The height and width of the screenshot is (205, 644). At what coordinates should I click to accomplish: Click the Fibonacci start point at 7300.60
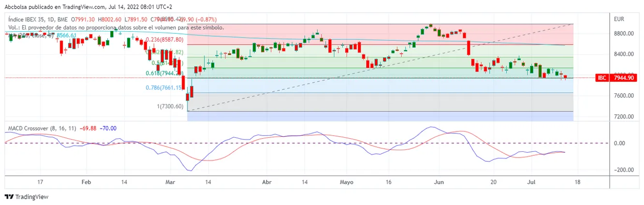tap(187, 111)
